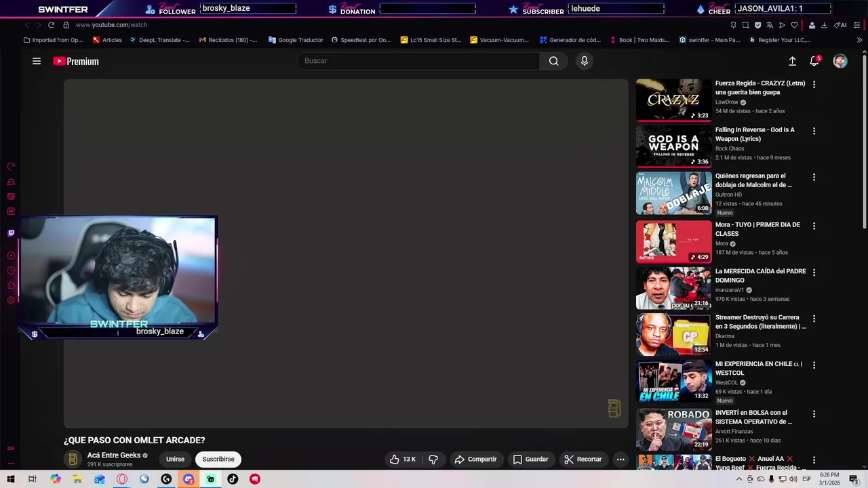The image size is (868, 488).
Task: Go to YouTube Premium home logo
Action: (x=76, y=61)
